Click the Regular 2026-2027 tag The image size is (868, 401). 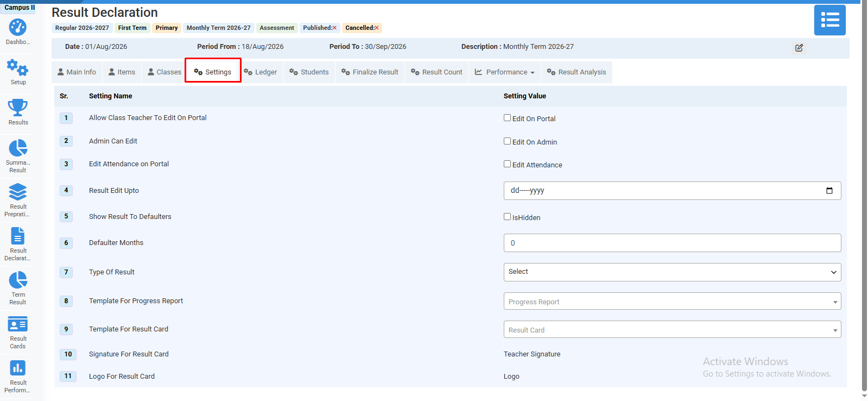(82, 28)
